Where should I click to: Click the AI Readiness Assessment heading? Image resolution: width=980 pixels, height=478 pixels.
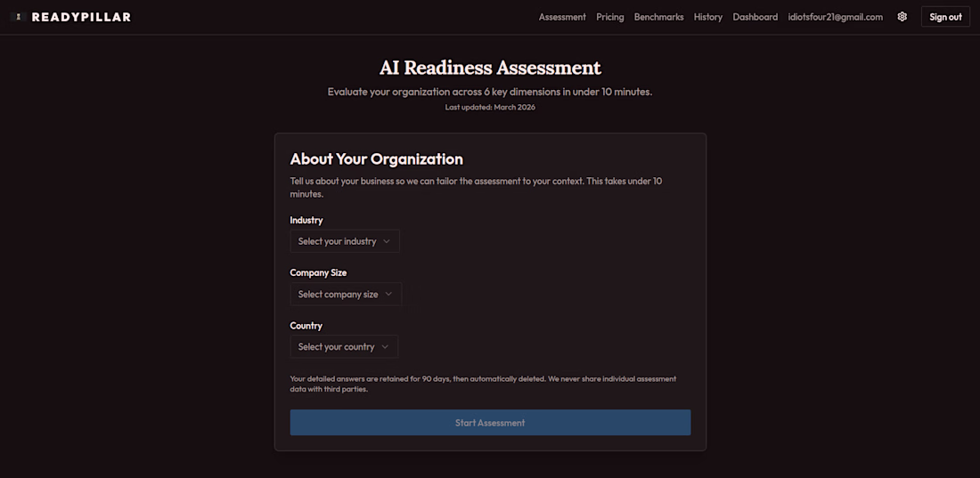490,68
